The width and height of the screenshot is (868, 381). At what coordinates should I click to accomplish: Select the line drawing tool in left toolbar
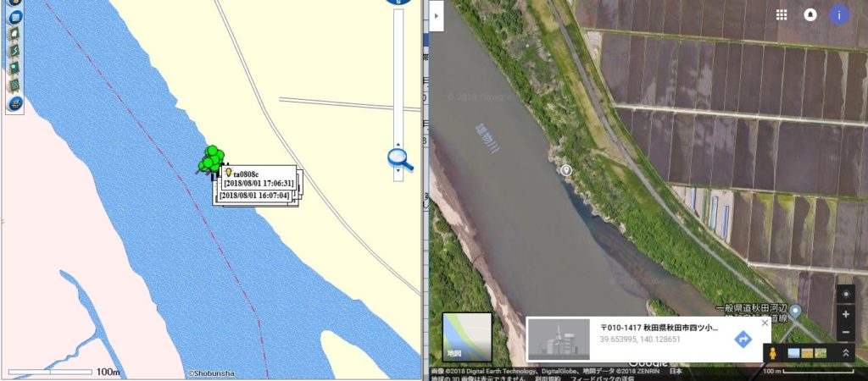pyautogui.click(x=15, y=51)
